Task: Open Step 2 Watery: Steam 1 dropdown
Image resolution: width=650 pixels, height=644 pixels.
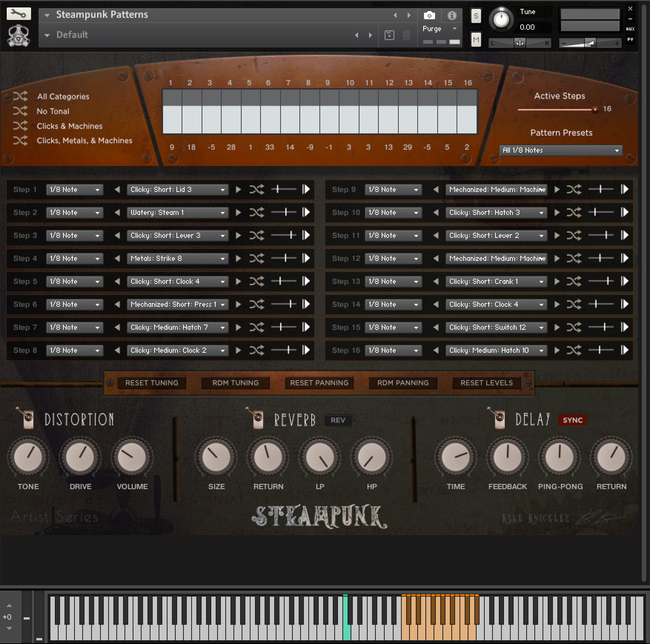Action: click(178, 212)
